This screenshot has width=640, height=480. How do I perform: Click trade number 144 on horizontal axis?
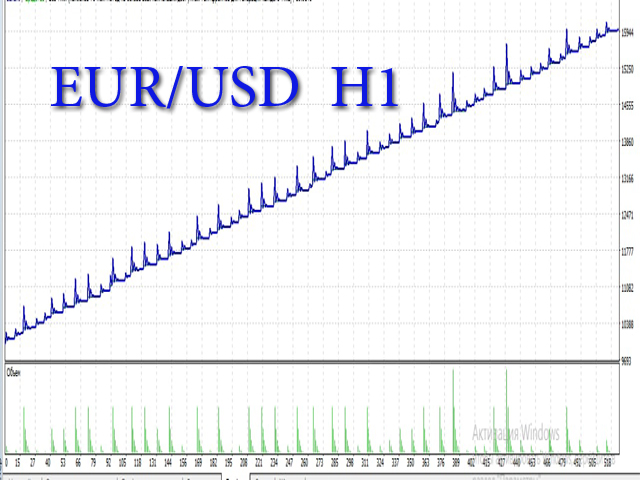168,463
